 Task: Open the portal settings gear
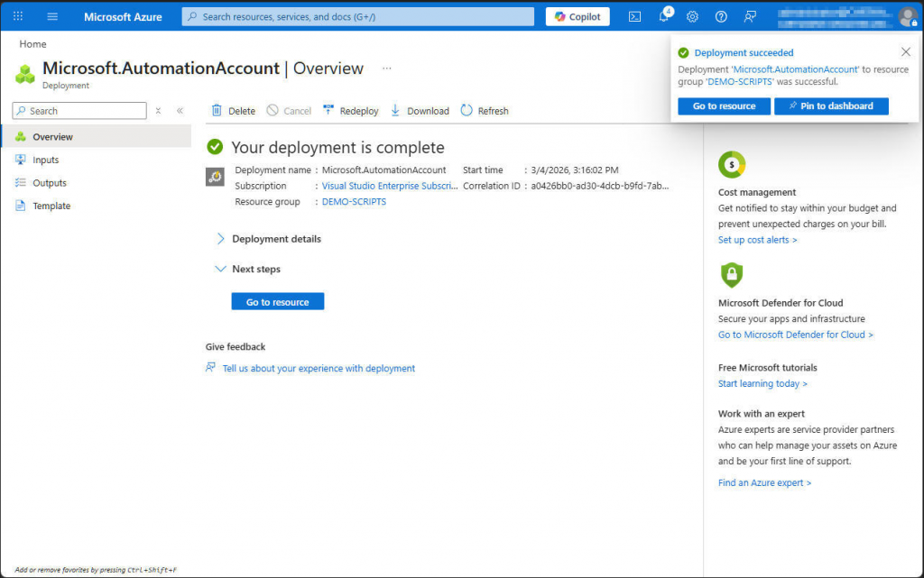pos(691,15)
